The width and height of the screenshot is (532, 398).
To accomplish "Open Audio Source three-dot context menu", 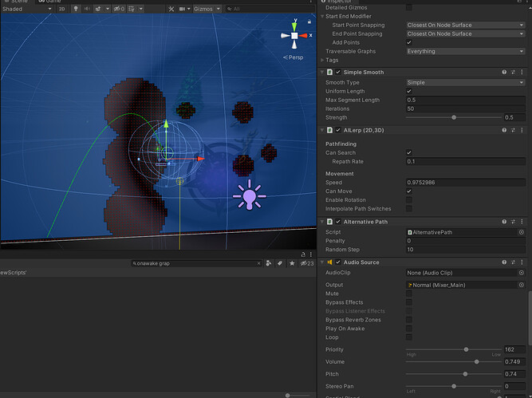I will tap(522, 262).
